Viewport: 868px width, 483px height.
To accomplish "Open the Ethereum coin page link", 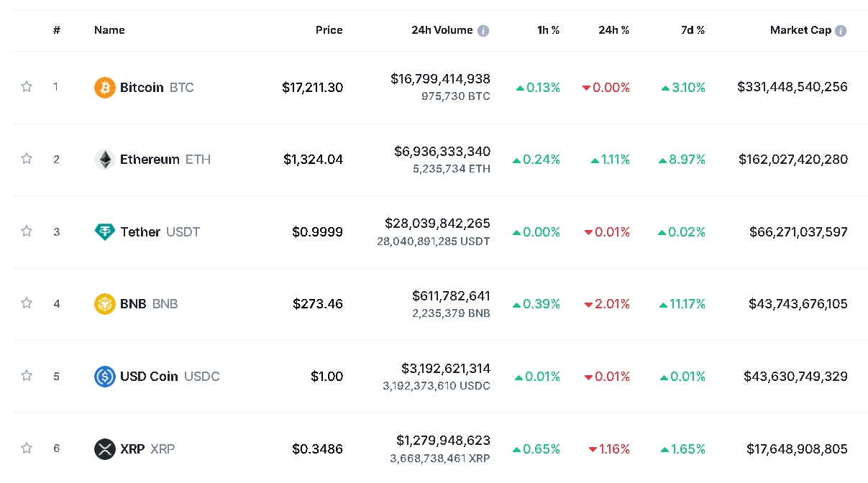I will coord(150,160).
